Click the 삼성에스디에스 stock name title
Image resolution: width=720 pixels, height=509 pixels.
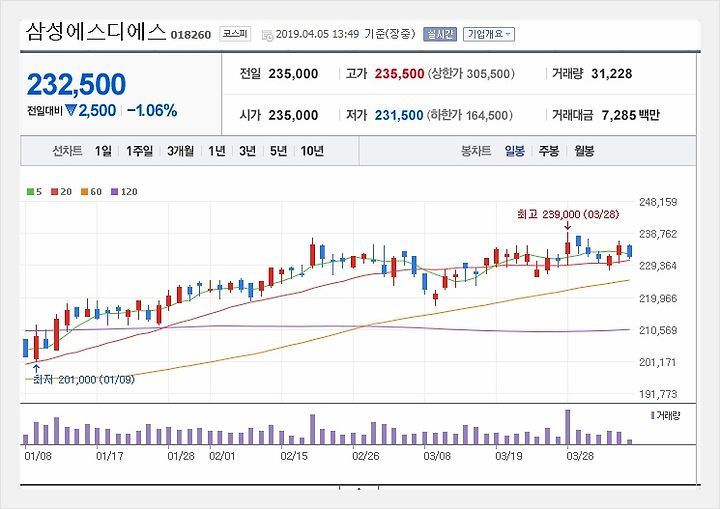pos(96,32)
